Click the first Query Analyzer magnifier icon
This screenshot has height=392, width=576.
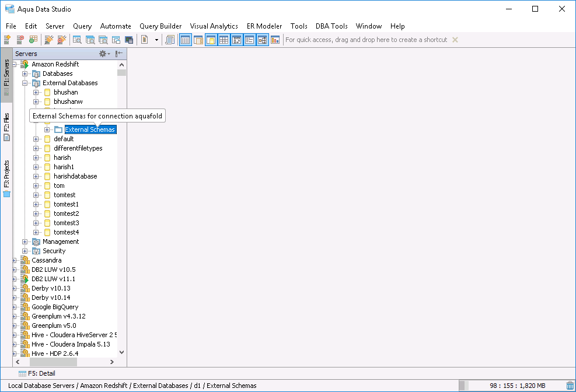(x=77, y=40)
